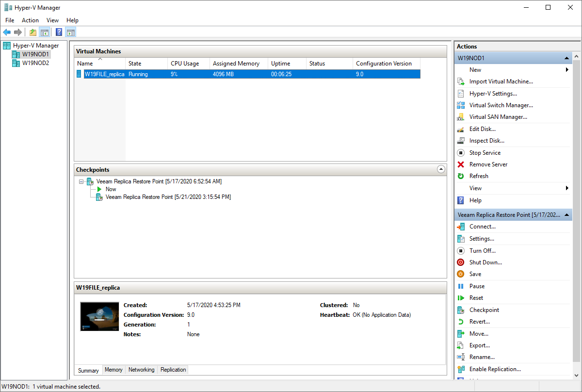The width and height of the screenshot is (582, 392).
Task: Sort by CPU Usage column header
Action: coord(189,64)
